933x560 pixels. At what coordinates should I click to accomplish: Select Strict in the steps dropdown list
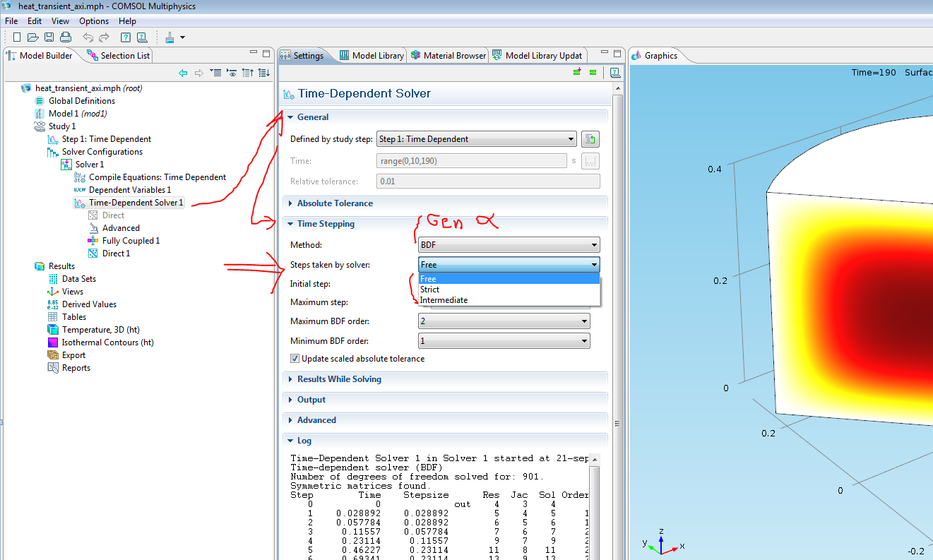pos(429,290)
